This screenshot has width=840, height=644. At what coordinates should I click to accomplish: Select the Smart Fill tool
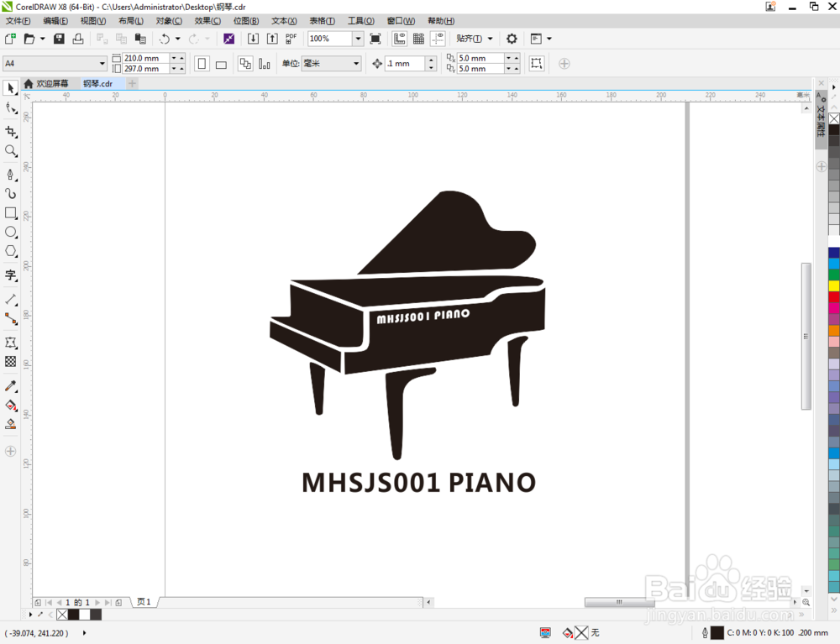(x=10, y=425)
